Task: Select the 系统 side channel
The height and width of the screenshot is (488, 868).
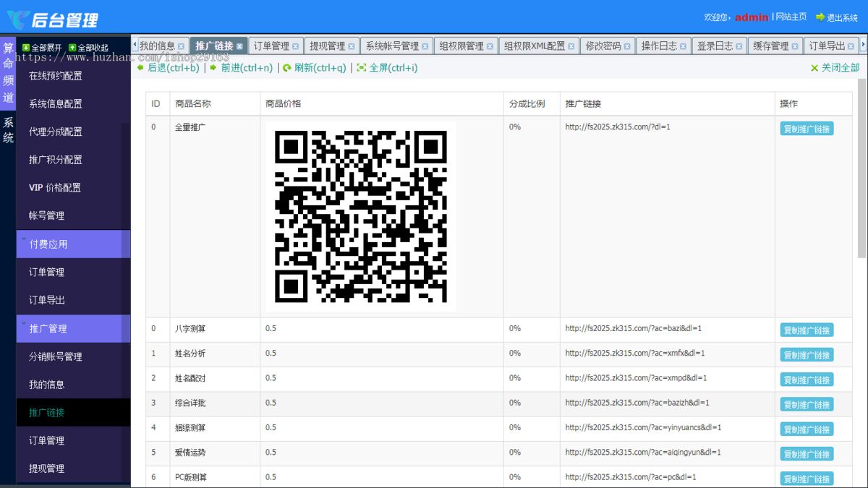Action: pyautogui.click(x=8, y=130)
